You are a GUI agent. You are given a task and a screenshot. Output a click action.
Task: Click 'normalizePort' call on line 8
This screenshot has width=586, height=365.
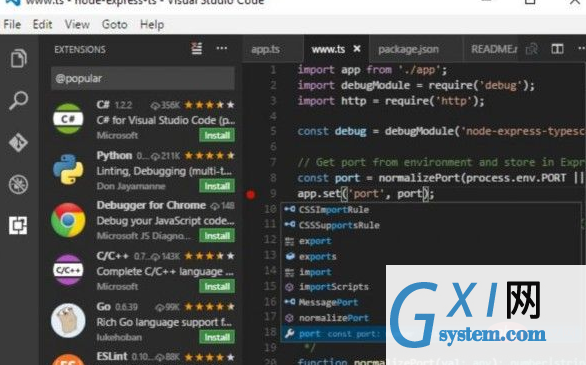[421, 178]
